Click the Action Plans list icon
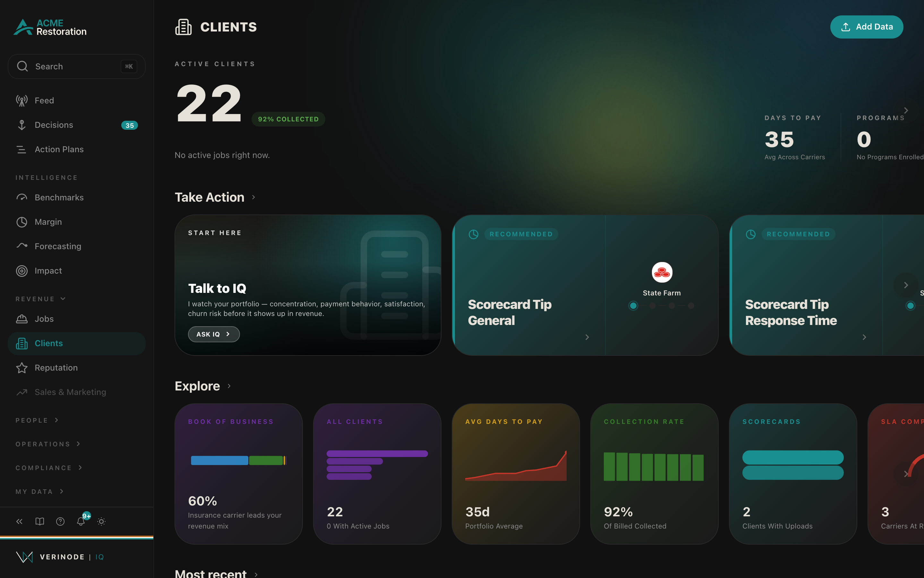 tap(22, 149)
